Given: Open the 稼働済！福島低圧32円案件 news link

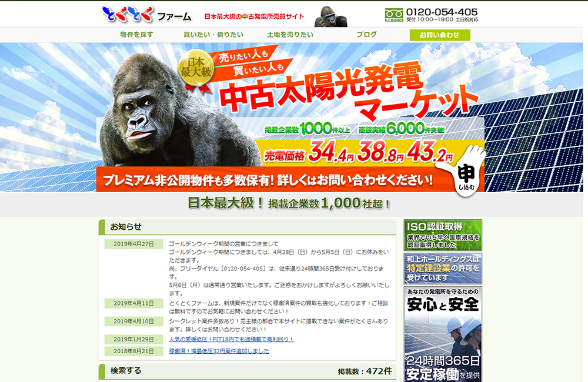Looking at the screenshot, I should coord(219,351).
